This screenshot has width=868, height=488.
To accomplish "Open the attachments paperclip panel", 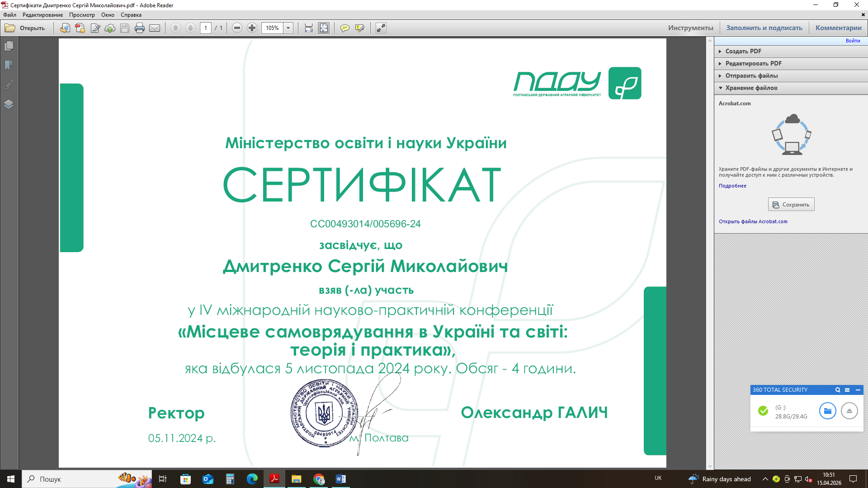I will (9, 84).
